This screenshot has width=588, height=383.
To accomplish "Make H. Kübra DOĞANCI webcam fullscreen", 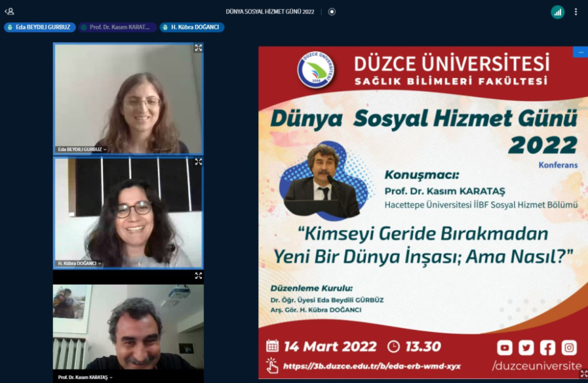I will tap(198, 162).
